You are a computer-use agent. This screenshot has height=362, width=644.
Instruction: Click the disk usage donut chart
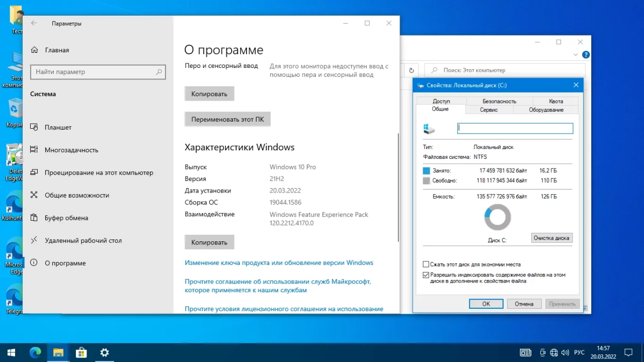pos(498,218)
